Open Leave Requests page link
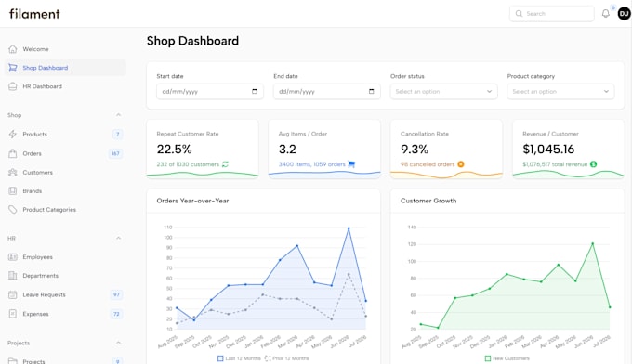Image resolution: width=632 pixels, height=364 pixels. tap(65, 294)
